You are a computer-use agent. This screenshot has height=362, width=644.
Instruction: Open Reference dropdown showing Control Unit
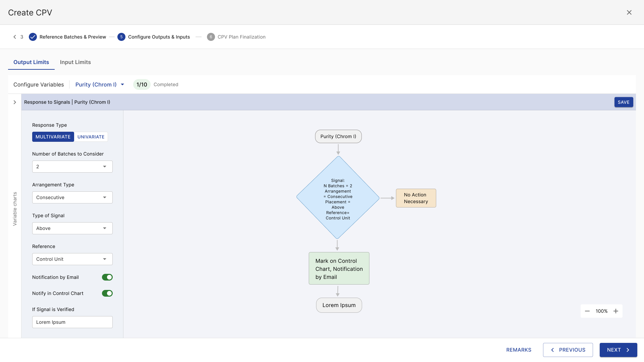coord(72,259)
